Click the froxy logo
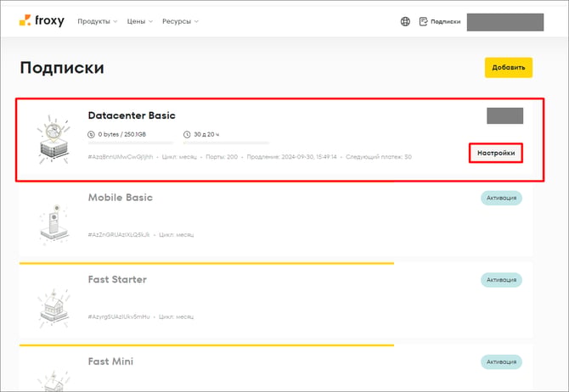 coord(42,20)
